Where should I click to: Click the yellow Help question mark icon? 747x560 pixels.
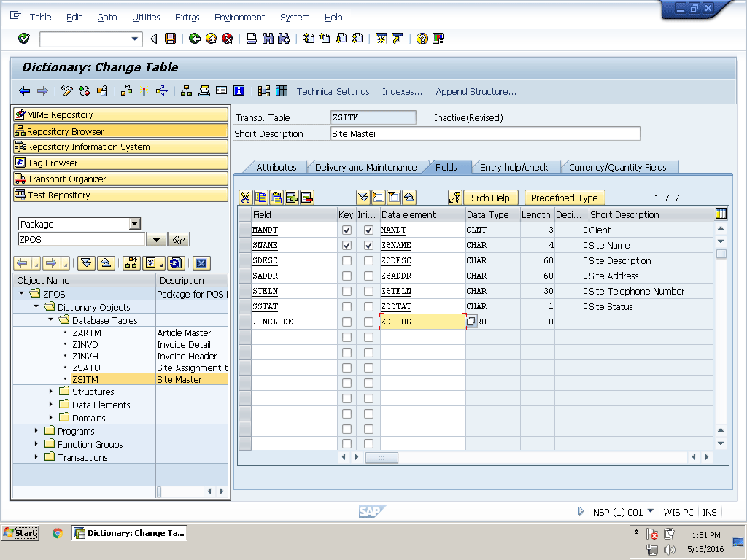pos(422,39)
